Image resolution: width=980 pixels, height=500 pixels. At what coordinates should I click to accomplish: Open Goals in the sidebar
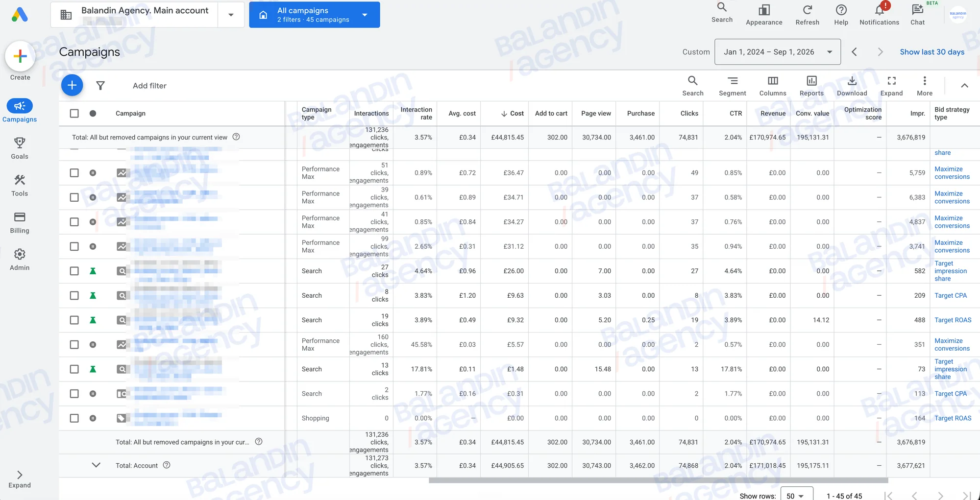point(20,148)
